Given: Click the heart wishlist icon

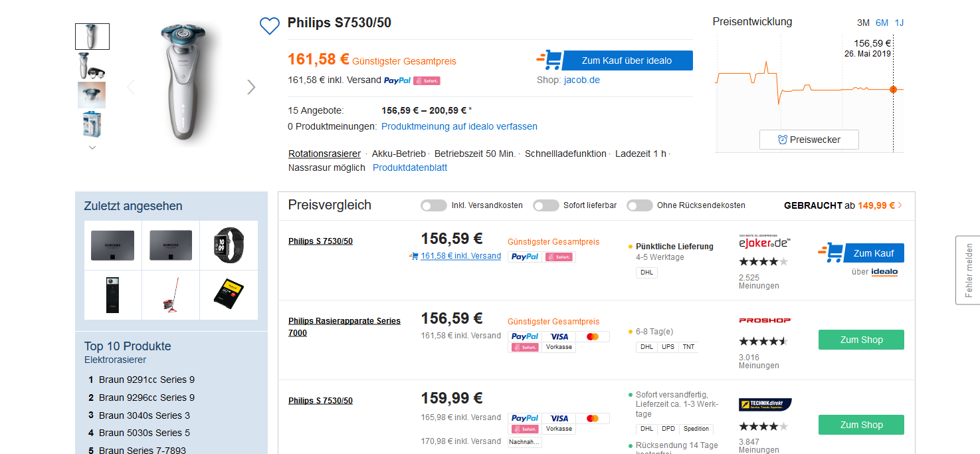Looking at the screenshot, I should 269,26.
